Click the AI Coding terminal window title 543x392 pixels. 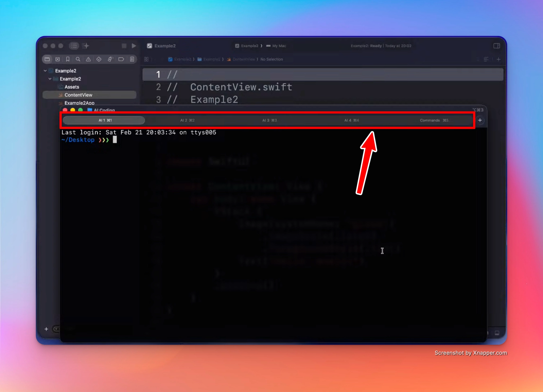click(x=104, y=110)
